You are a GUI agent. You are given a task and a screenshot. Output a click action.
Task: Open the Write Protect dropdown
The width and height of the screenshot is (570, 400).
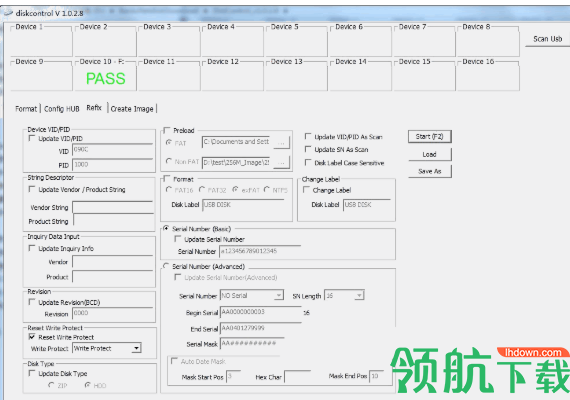coord(136,348)
